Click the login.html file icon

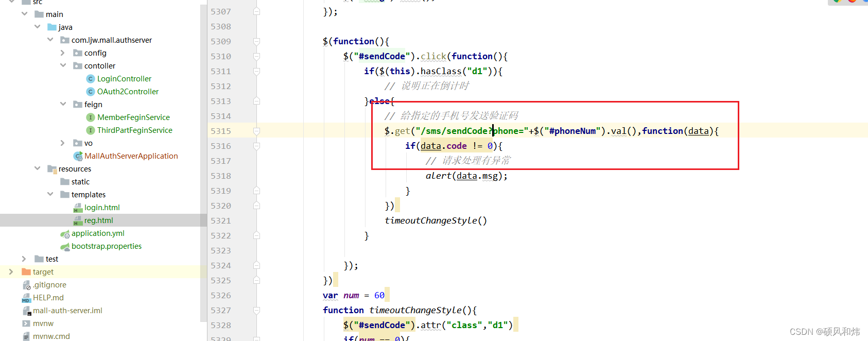[x=78, y=208]
